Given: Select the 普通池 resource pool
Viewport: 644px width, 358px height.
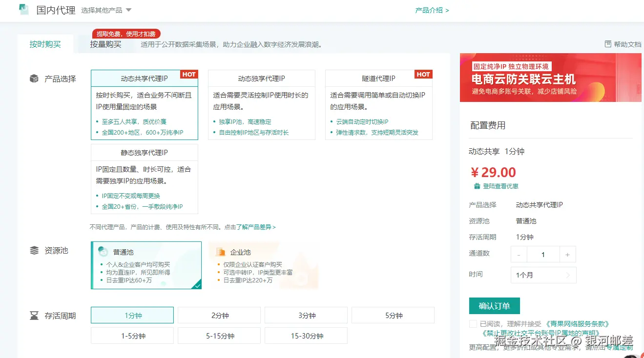Looking at the screenshot, I should pos(146,265).
